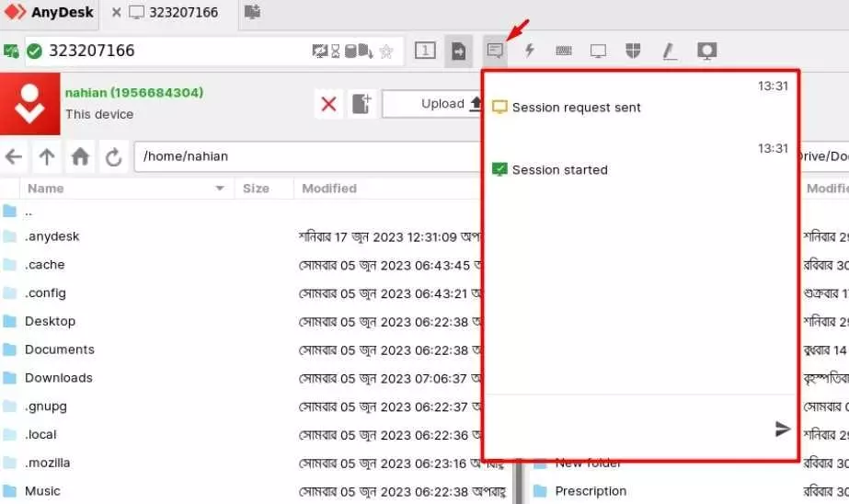Open the chat icon in toolbar
The width and height of the screenshot is (849, 504).
point(495,51)
